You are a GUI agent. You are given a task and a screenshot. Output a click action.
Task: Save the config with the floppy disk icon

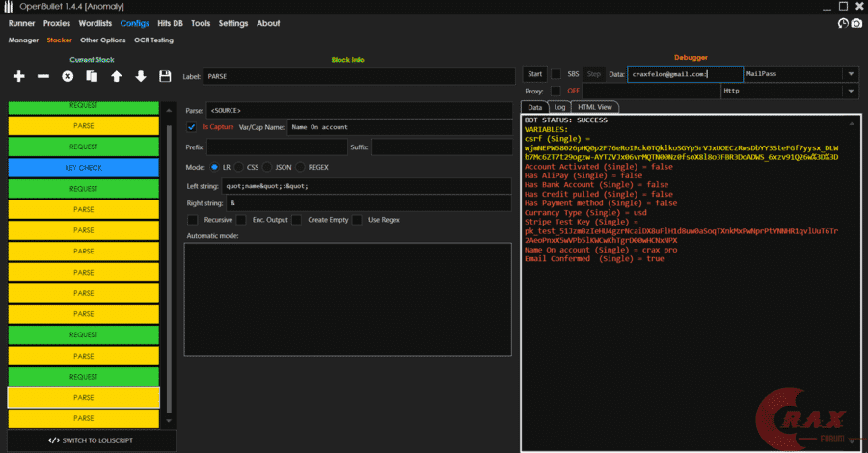165,76
